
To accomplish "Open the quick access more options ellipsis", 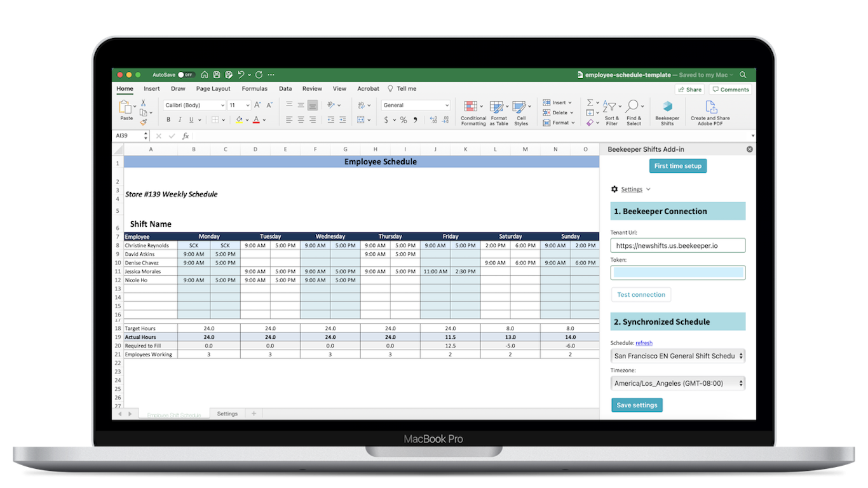I will click(x=271, y=74).
